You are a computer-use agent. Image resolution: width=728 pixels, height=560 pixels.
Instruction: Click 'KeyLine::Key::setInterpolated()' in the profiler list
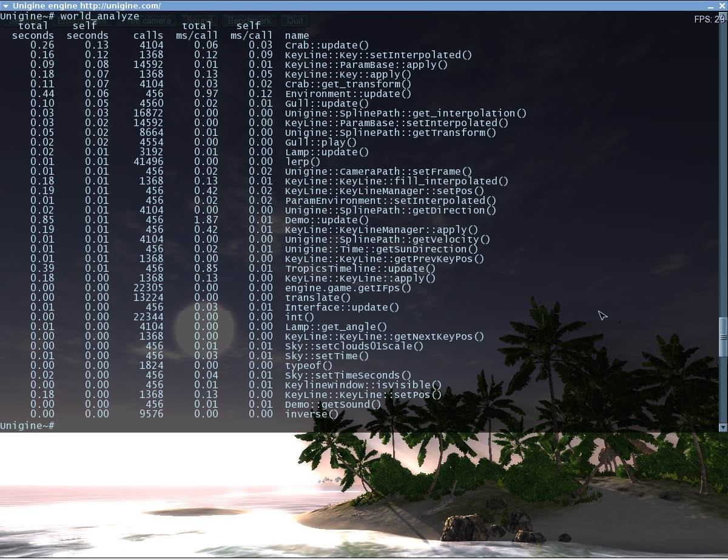[x=379, y=55]
